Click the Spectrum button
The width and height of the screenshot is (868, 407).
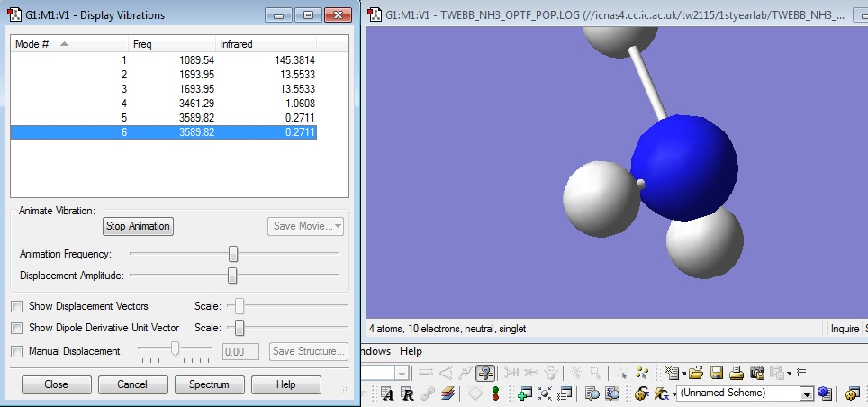[x=209, y=384]
